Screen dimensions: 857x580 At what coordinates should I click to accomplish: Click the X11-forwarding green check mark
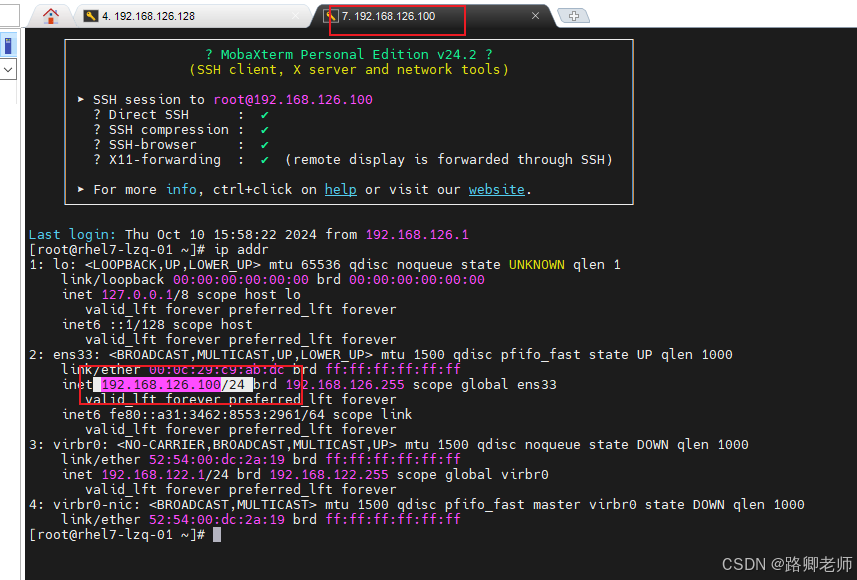click(265, 160)
